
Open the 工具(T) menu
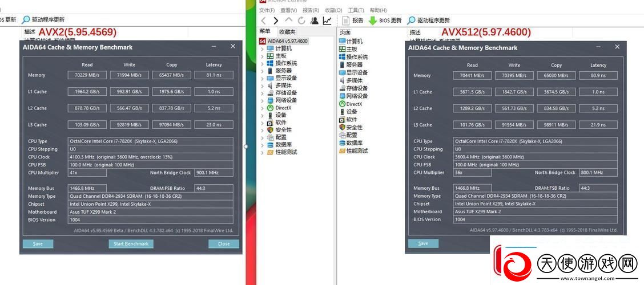pyautogui.click(x=356, y=10)
